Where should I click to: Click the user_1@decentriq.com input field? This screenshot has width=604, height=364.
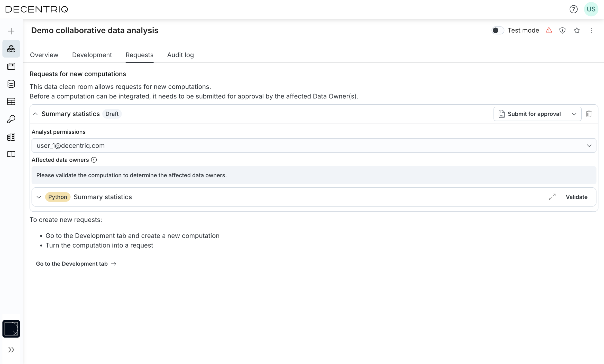(x=314, y=145)
